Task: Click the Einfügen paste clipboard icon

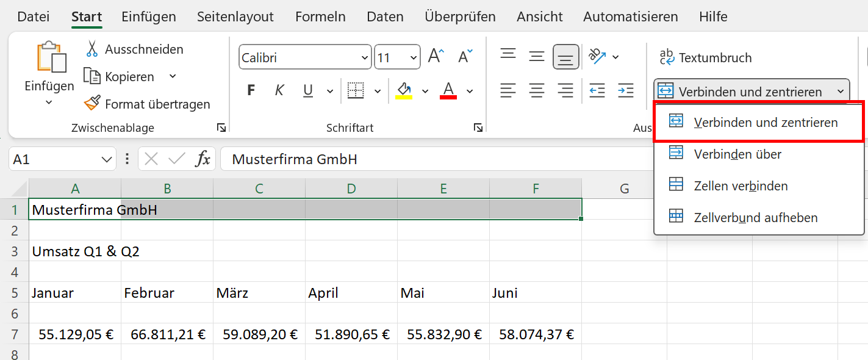Action: 51,57
